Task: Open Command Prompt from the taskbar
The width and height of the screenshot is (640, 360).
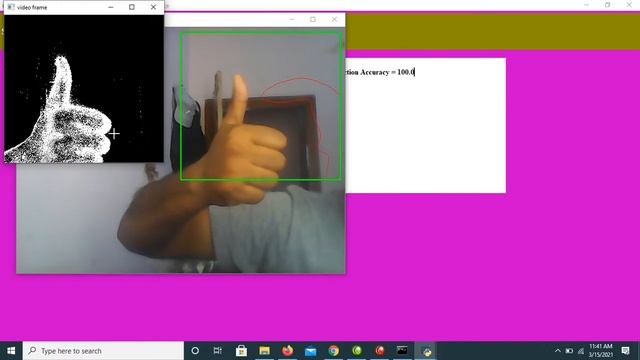Action: (402, 351)
